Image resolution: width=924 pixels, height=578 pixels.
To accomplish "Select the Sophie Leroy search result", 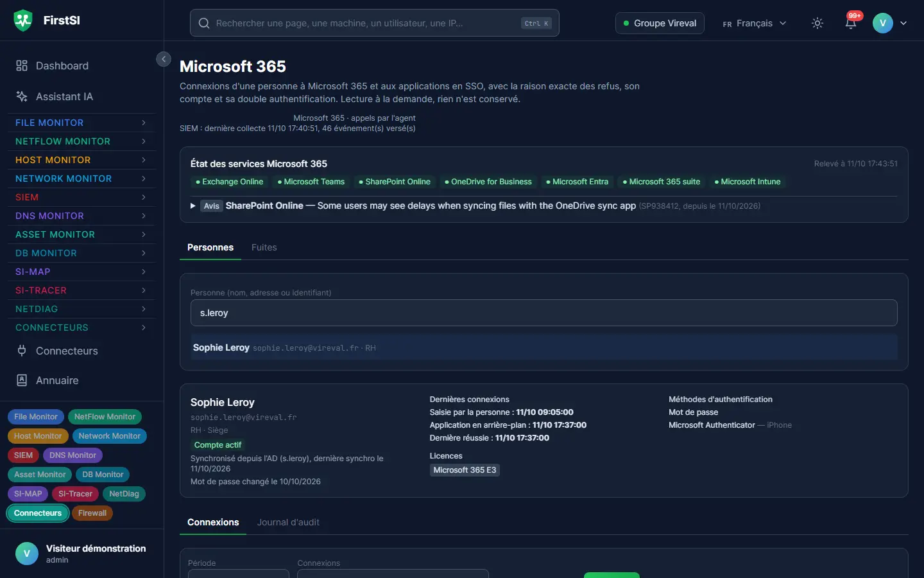I will coord(544,347).
